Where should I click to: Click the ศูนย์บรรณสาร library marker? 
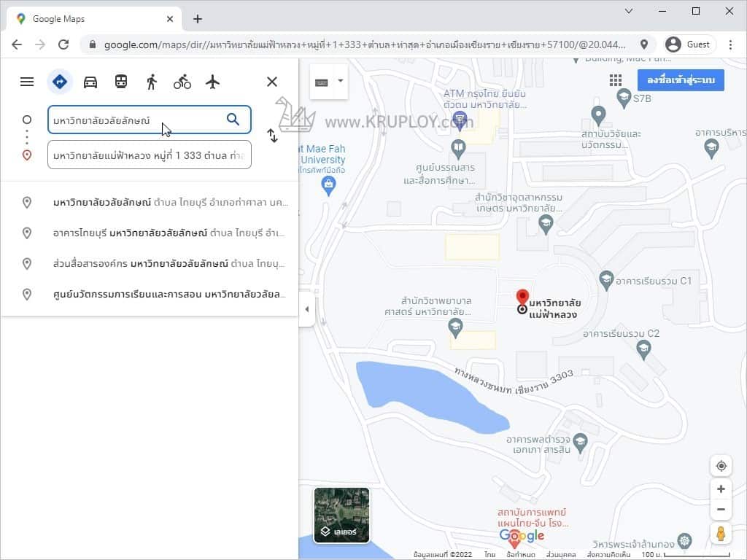coord(458,148)
